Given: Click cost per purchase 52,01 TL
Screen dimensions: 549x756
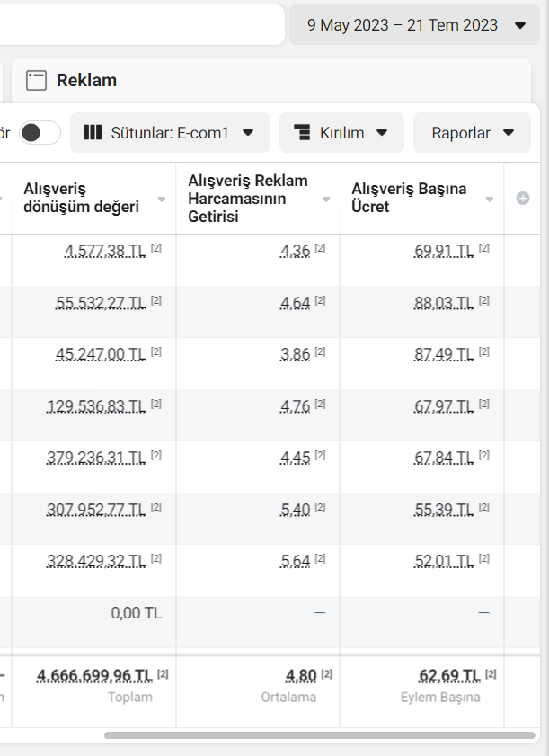Looking at the screenshot, I should pyautogui.click(x=444, y=561).
